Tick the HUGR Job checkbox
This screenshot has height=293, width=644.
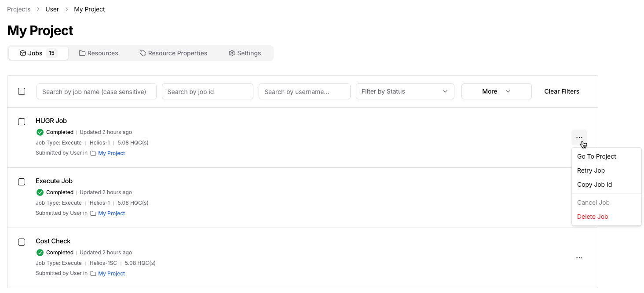click(22, 122)
